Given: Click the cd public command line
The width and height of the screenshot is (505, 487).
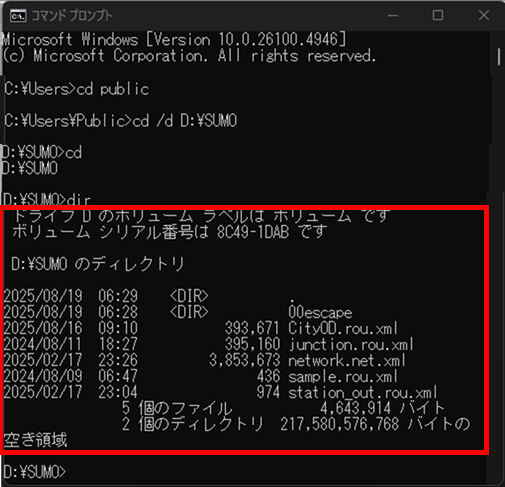Looking at the screenshot, I should [x=76, y=89].
